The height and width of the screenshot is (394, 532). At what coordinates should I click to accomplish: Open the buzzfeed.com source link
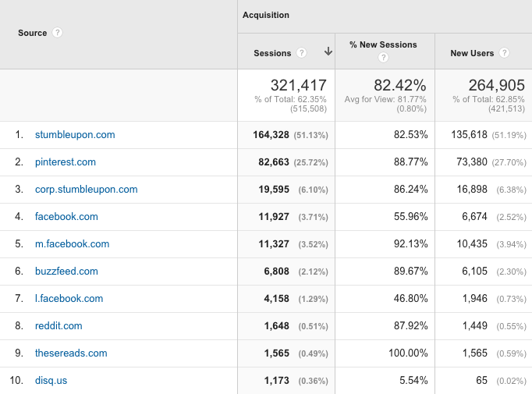66,272
